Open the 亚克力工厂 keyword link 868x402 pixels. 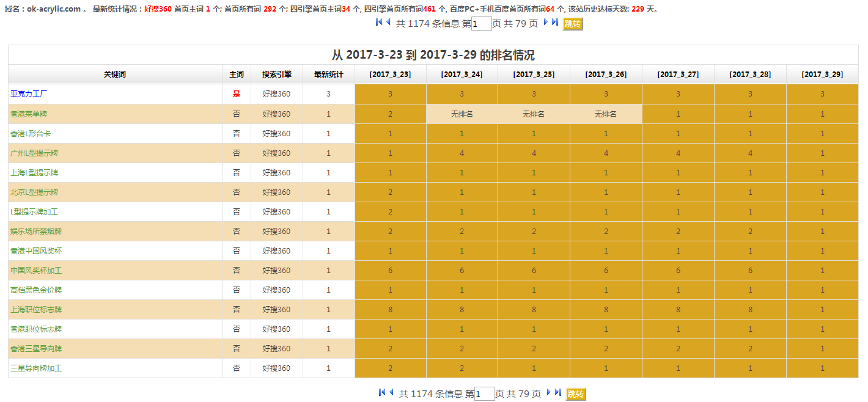tap(29, 94)
